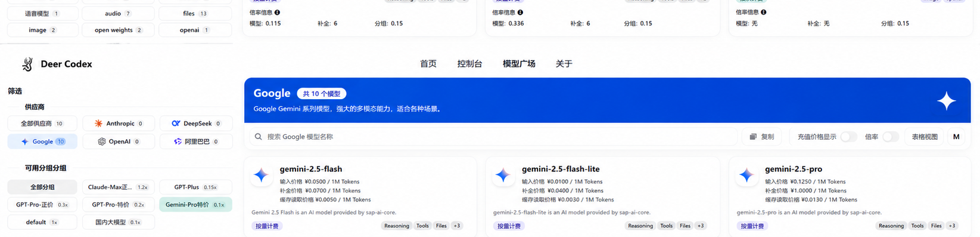Click Files tag on gemini-2.5-pro card
Image resolution: width=980 pixels, height=237 pixels.
[937, 226]
